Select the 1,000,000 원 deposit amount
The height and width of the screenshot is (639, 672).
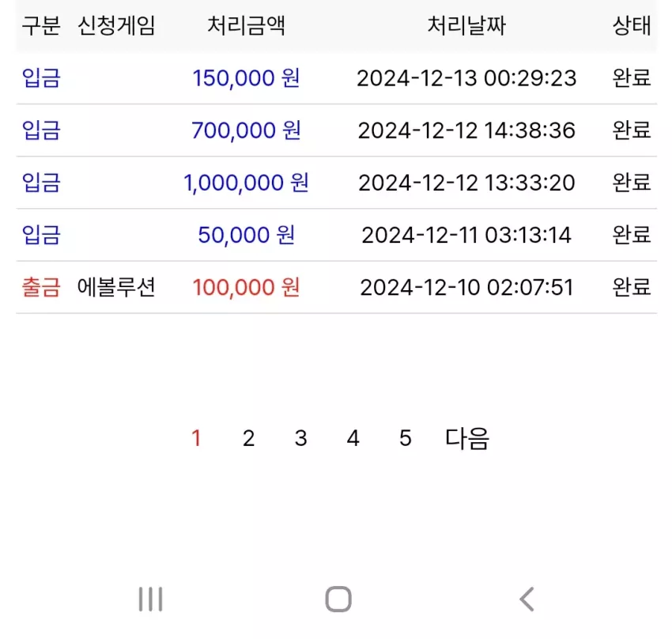[x=246, y=183]
